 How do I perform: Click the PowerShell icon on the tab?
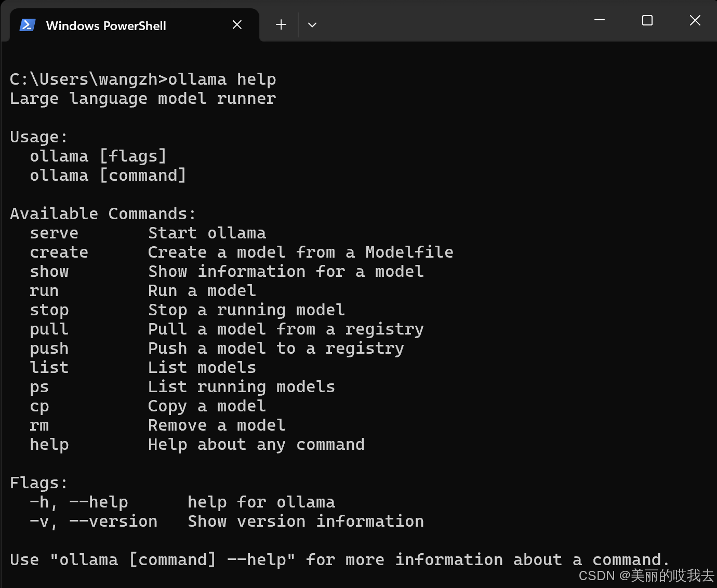point(27,24)
